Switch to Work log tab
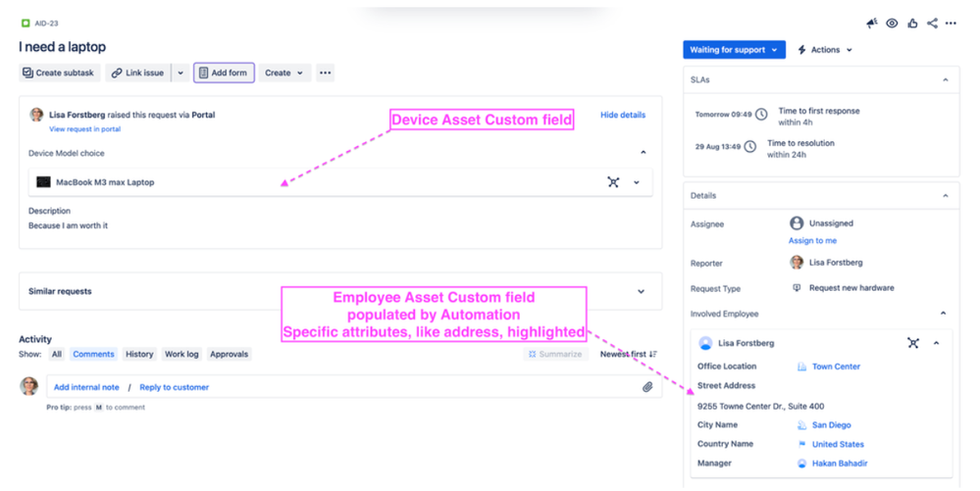This screenshot has width=980, height=491. pos(181,354)
